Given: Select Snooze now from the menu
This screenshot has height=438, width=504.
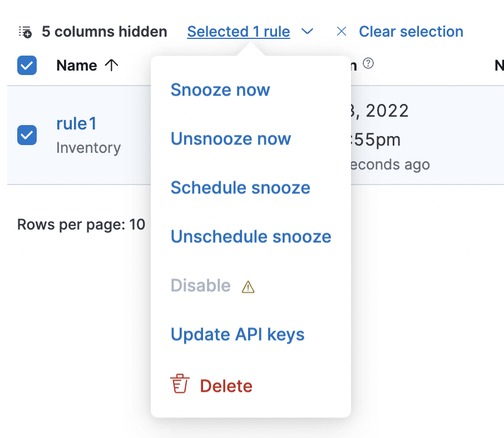Looking at the screenshot, I should pyautogui.click(x=220, y=89).
